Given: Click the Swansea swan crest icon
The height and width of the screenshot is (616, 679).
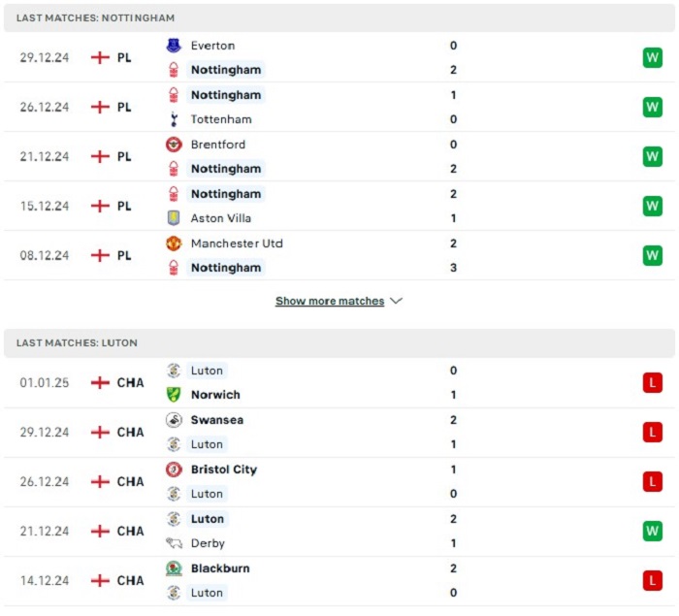Looking at the screenshot, I should point(174,420).
